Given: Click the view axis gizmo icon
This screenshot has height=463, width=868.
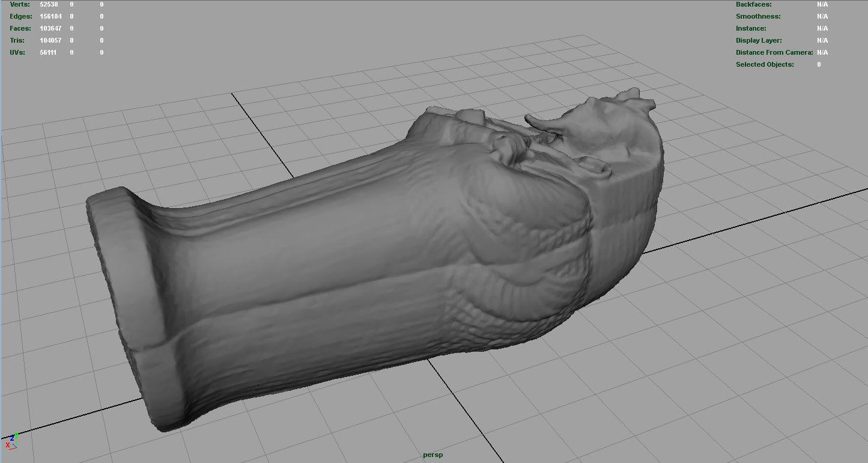Looking at the screenshot, I should point(11,442).
